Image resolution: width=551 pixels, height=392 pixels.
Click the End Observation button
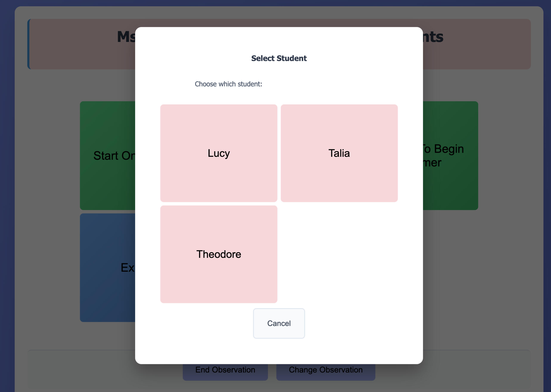[225, 372]
